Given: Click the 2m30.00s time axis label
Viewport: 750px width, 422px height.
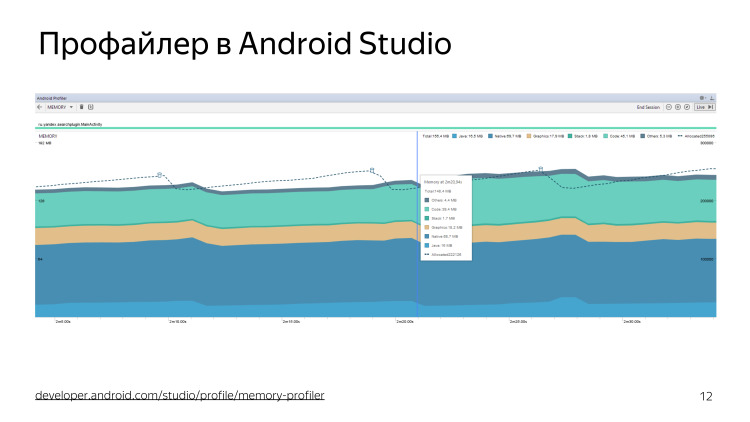Looking at the screenshot, I should coord(632,322).
